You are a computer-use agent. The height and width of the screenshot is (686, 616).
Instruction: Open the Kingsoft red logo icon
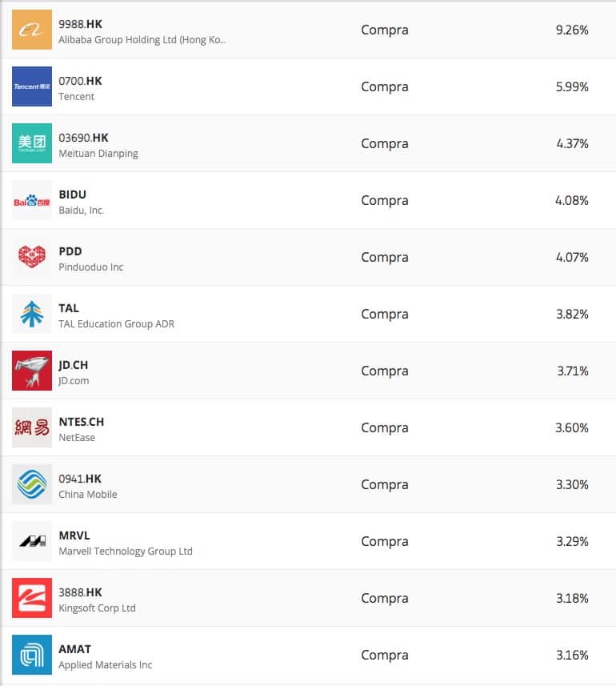coord(32,598)
